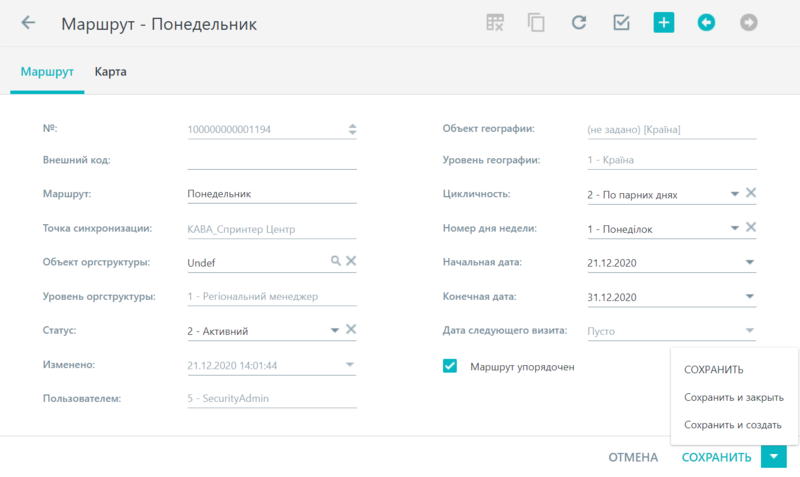Image resolution: width=800 pixels, height=477 pixels.
Task: Click the Undef value in Объект оргструктуры
Action: click(x=202, y=263)
